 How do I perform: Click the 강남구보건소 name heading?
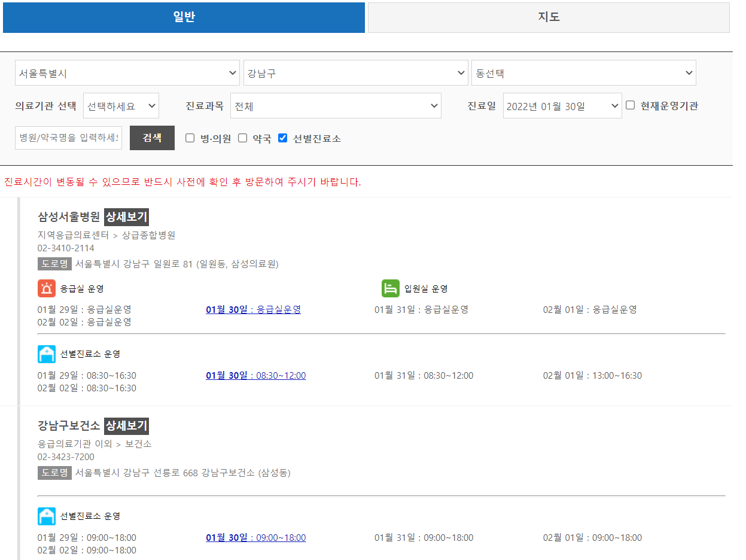[x=69, y=426]
